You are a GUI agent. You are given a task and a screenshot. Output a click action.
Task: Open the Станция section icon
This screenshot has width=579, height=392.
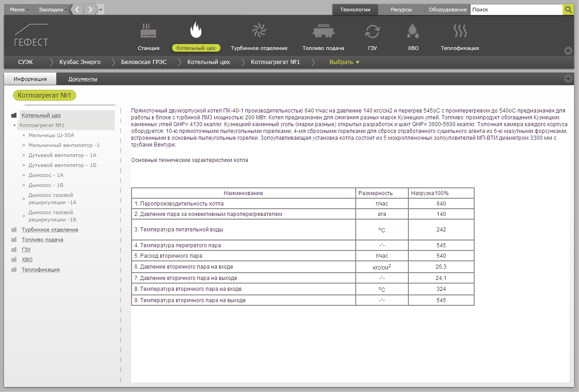coord(148,31)
